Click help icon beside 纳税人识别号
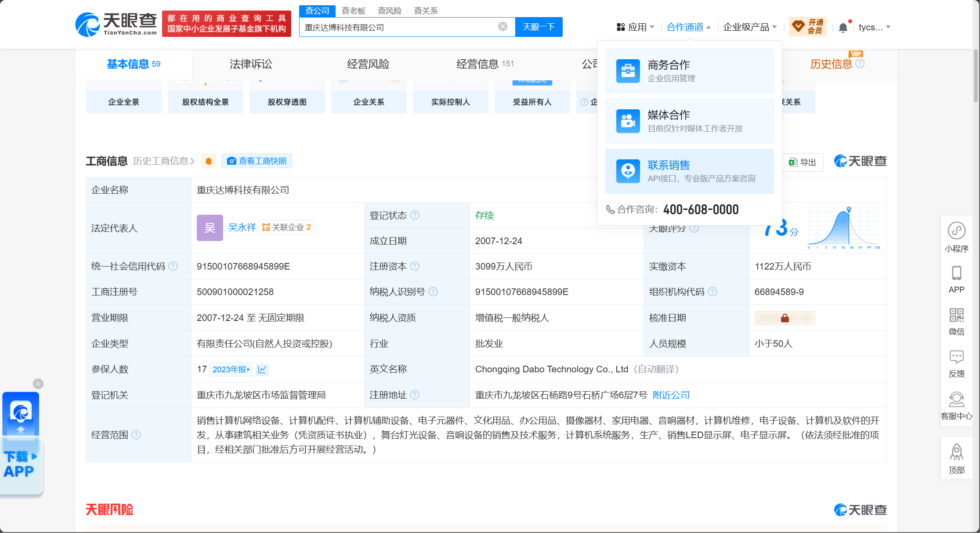The height and width of the screenshot is (533, 980). coord(433,292)
